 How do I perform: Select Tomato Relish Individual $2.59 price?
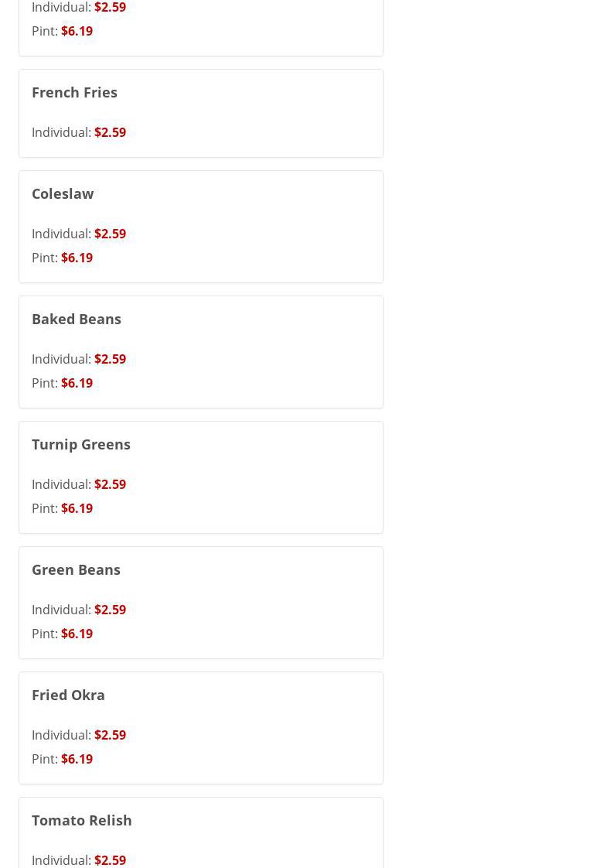110,859
